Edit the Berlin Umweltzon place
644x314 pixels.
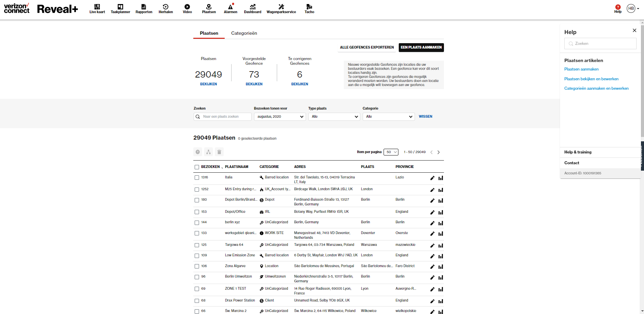432,278
